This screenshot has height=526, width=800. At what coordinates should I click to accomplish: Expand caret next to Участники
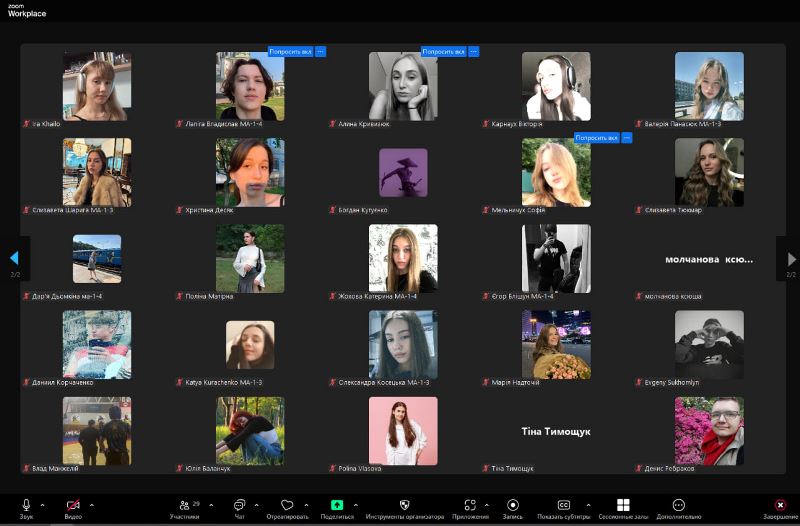[211, 505]
